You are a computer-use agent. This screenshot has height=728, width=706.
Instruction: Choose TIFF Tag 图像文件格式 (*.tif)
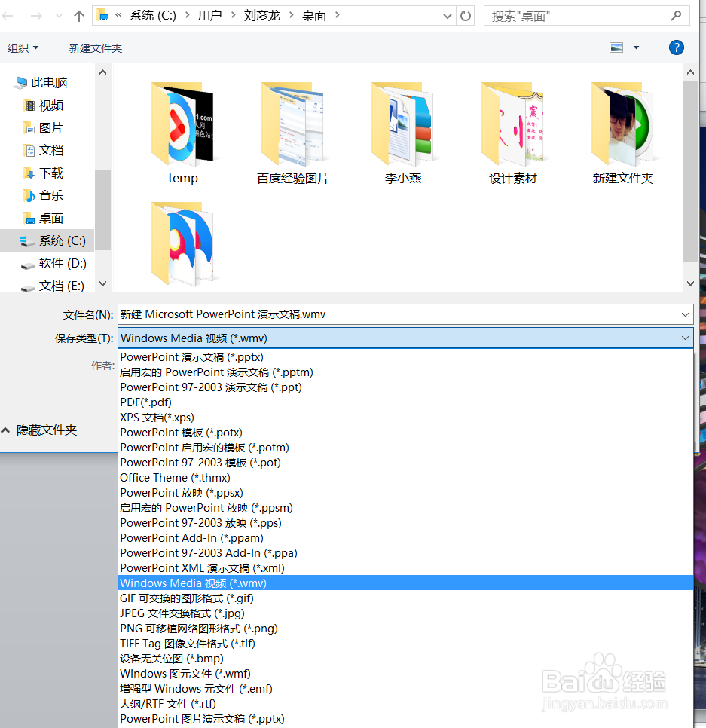click(405, 644)
